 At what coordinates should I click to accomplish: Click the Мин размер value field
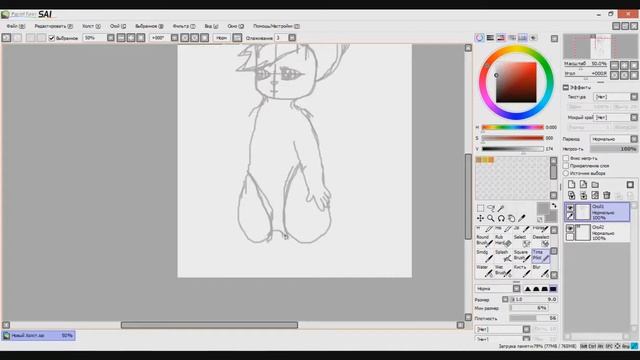pos(529,308)
